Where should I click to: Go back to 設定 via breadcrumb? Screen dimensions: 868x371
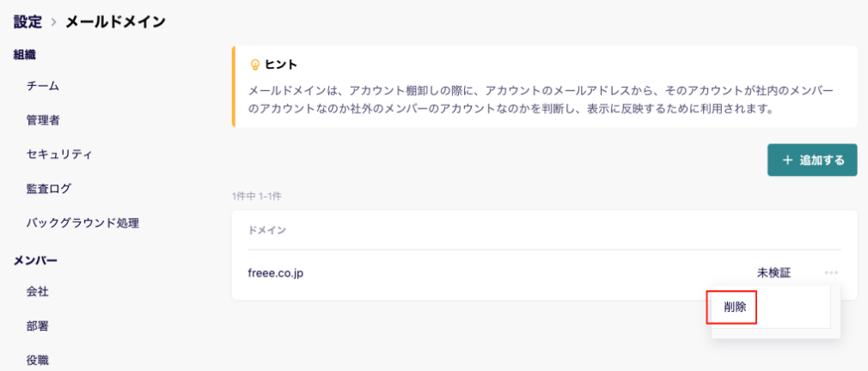pyautogui.click(x=28, y=22)
